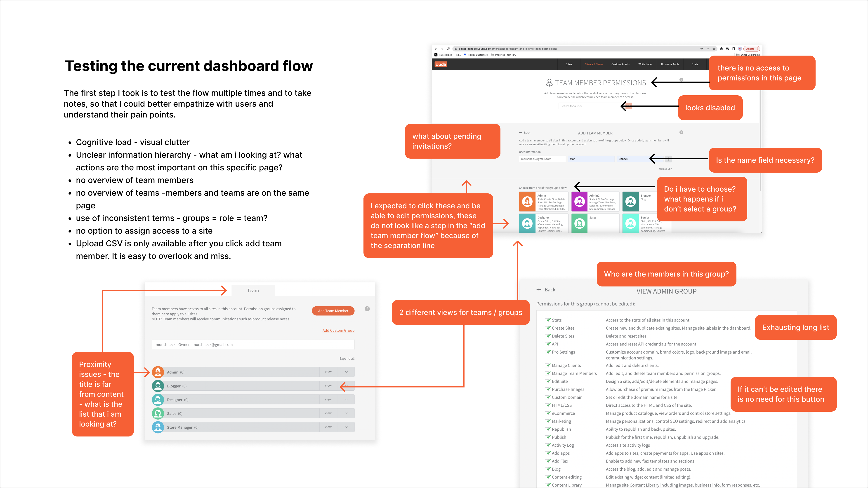Click the Designer avatar in team list
Viewport: 868px width, 488px height.
click(x=158, y=399)
